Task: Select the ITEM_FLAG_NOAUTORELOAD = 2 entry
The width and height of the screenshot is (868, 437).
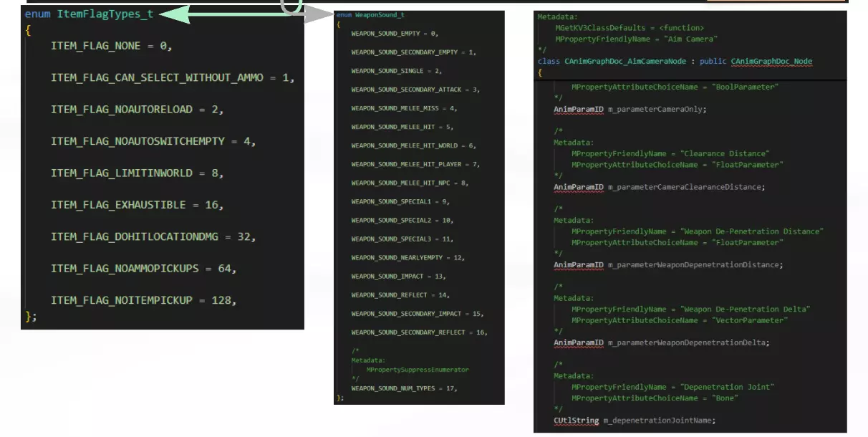Action: (138, 109)
